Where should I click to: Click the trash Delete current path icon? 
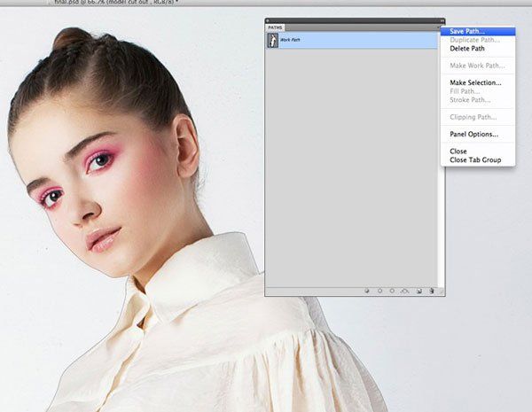pos(431,291)
